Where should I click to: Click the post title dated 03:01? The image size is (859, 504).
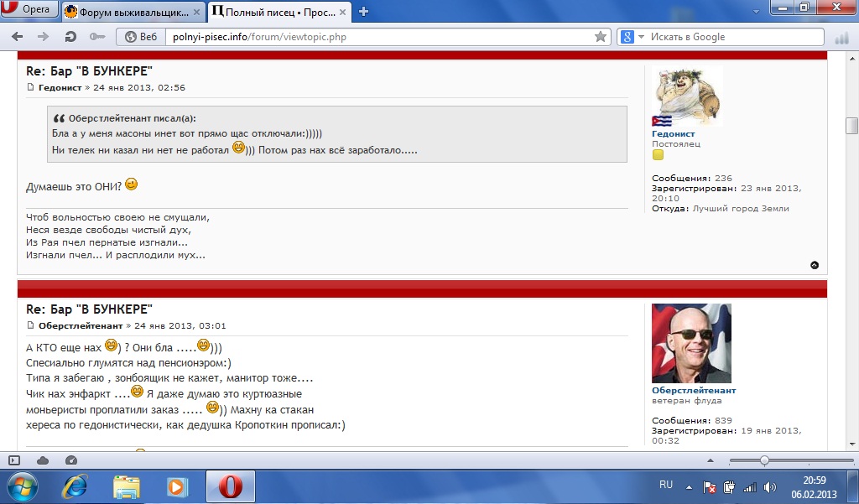[x=89, y=309]
